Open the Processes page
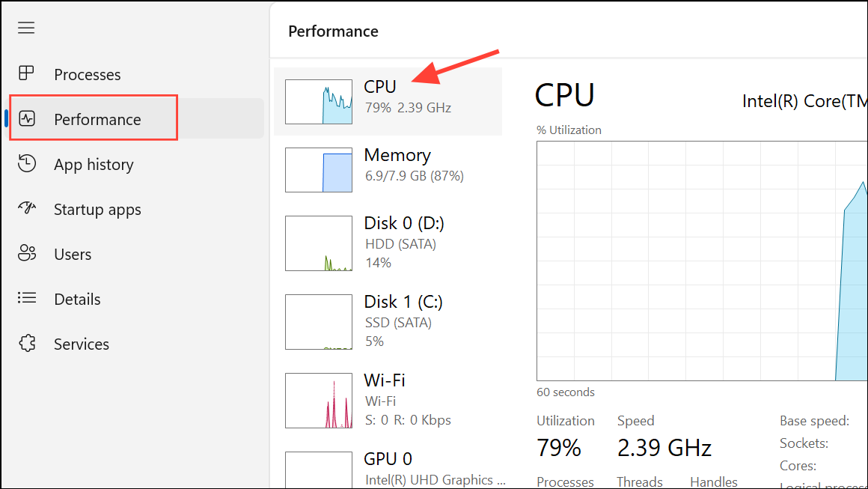Viewport: 868px width, 489px height. tap(137, 74)
